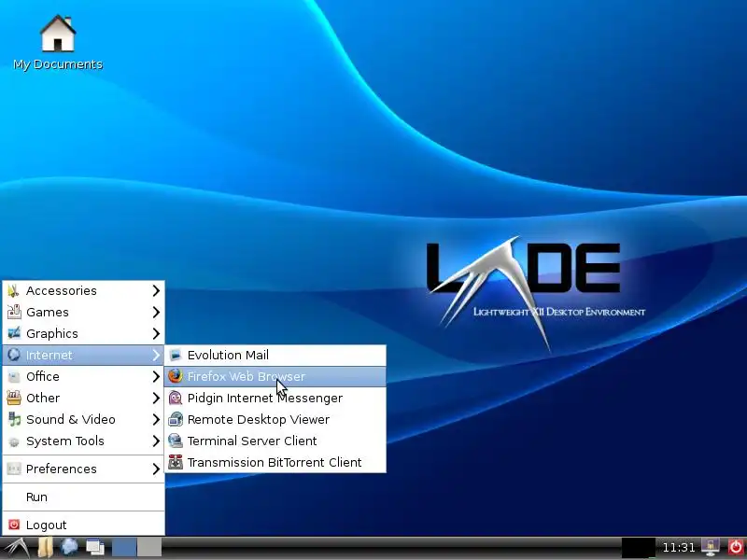The width and height of the screenshot is (747, 560).
Task: Launch Remote Desktop Viewer
Action: (275, 419)
